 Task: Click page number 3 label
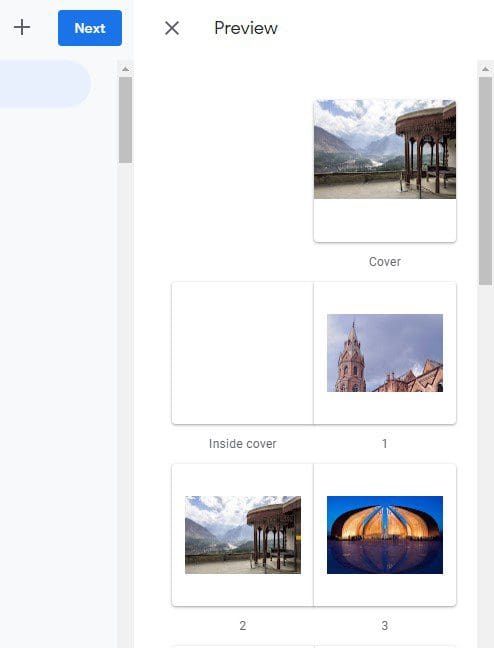click(x=384, y=625)
